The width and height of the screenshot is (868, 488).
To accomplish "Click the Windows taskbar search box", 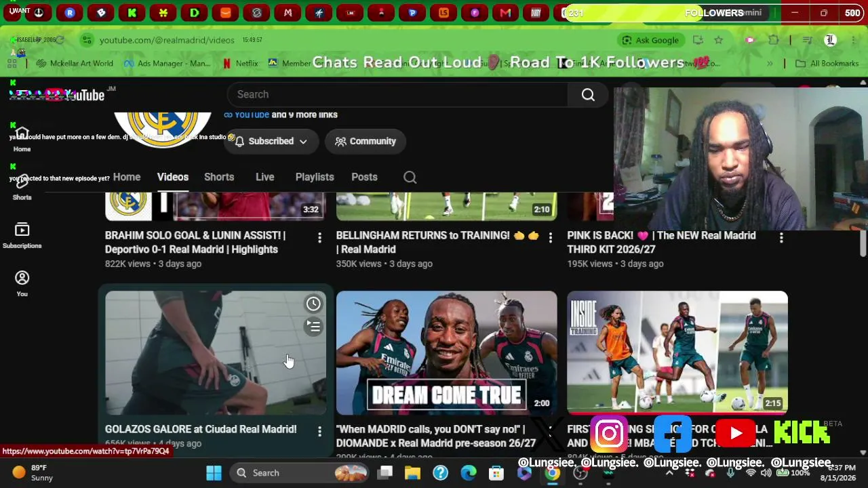I will tap(298, 472).
